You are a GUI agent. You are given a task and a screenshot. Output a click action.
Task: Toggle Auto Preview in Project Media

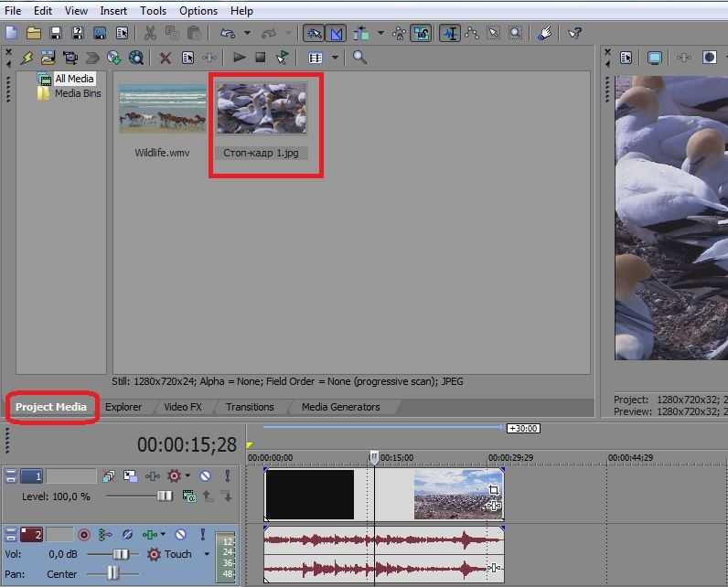click(x=283, y=58)
